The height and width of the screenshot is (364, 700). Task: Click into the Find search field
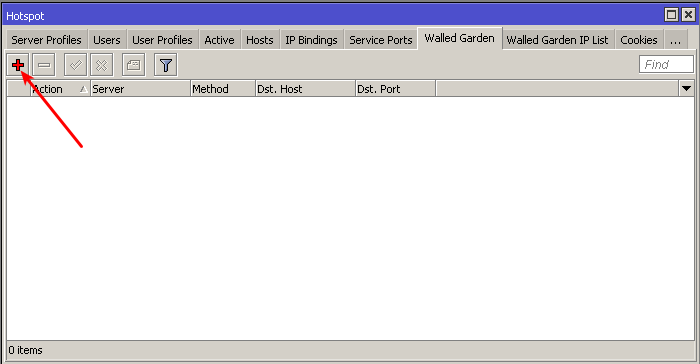tap(666, 64)
